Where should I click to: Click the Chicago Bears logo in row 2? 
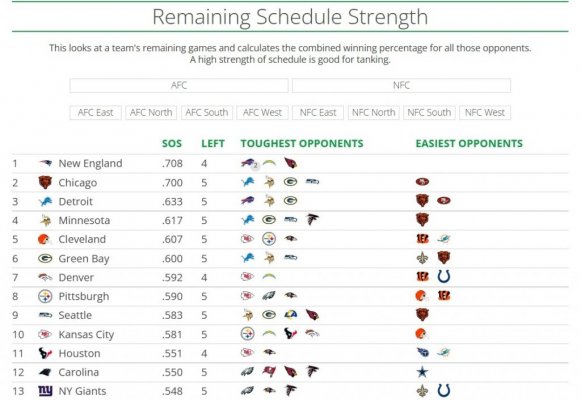point(45,182)
